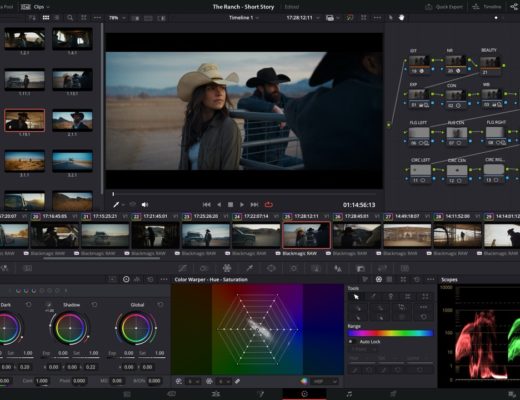This screenshot has height=400, width=520.
Task: Select gallery still 1.2.1
Action: tap(24, 39)
